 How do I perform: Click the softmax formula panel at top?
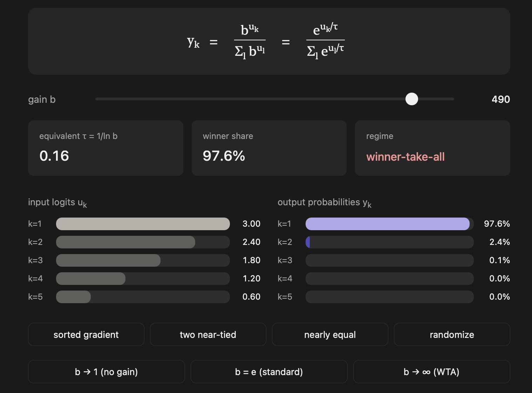269,41
